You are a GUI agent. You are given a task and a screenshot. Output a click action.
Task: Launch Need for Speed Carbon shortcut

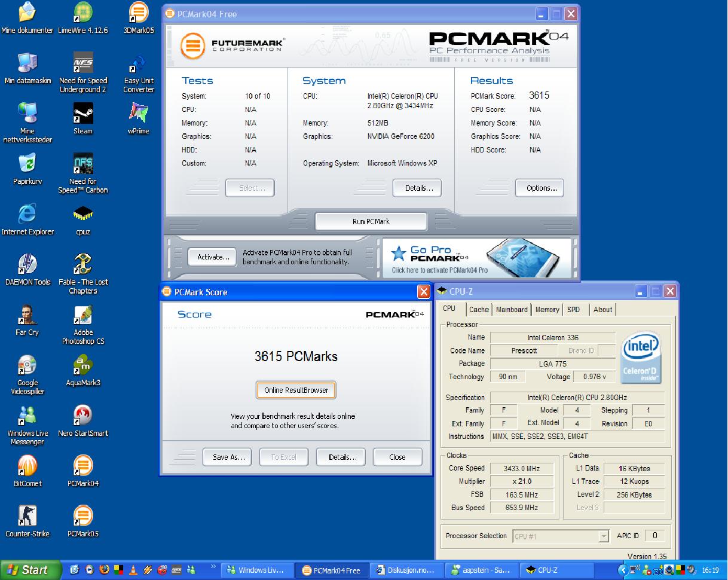tap(83, 173)
